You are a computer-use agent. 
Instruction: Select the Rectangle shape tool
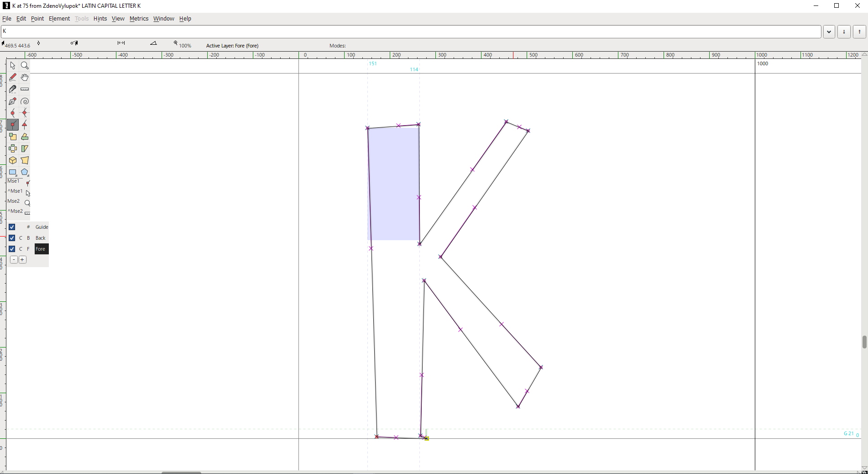click(13, 173)
